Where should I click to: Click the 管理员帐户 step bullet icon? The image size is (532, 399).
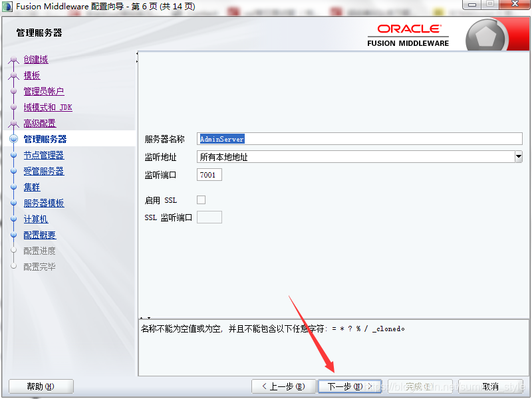13,91
